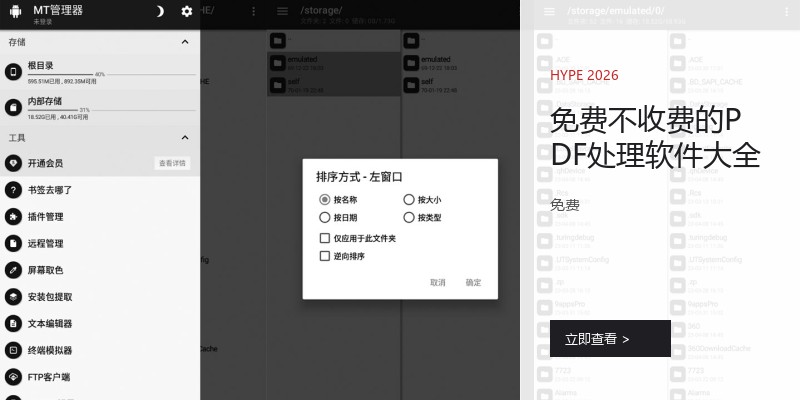Click /storage/emulated/0/ path title
Viewport: 800px width, 400px height.
pos(616,10)
